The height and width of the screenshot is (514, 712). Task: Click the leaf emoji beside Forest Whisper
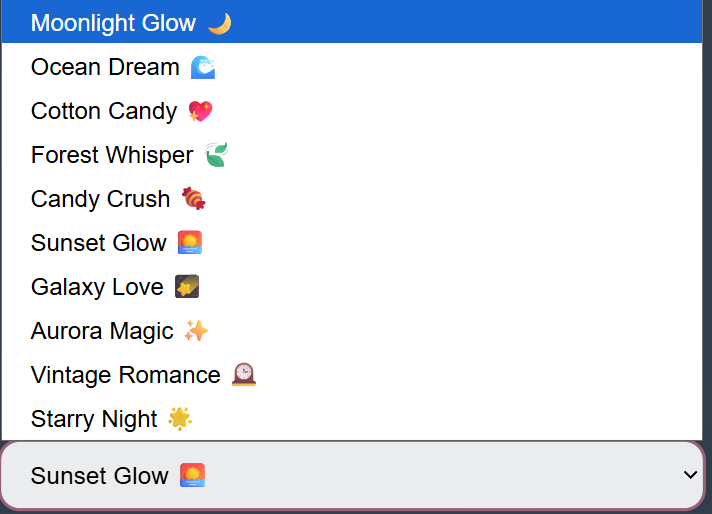[x=216, y=155]
